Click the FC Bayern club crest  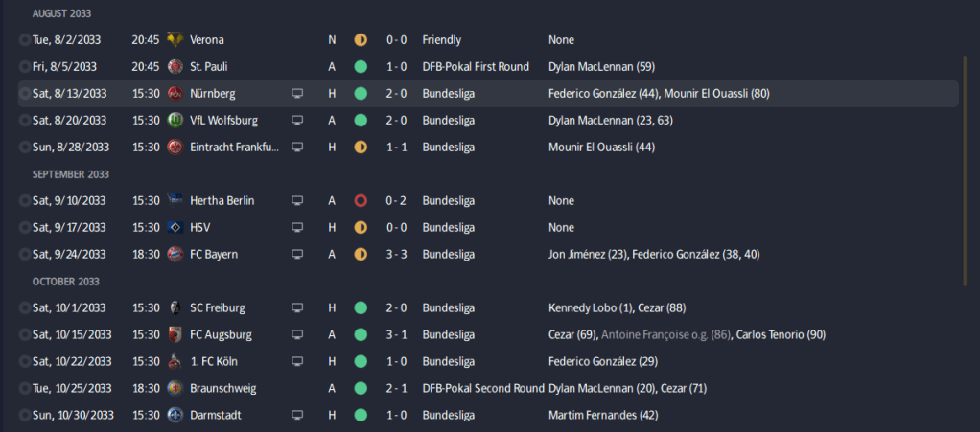click(175, 255)
